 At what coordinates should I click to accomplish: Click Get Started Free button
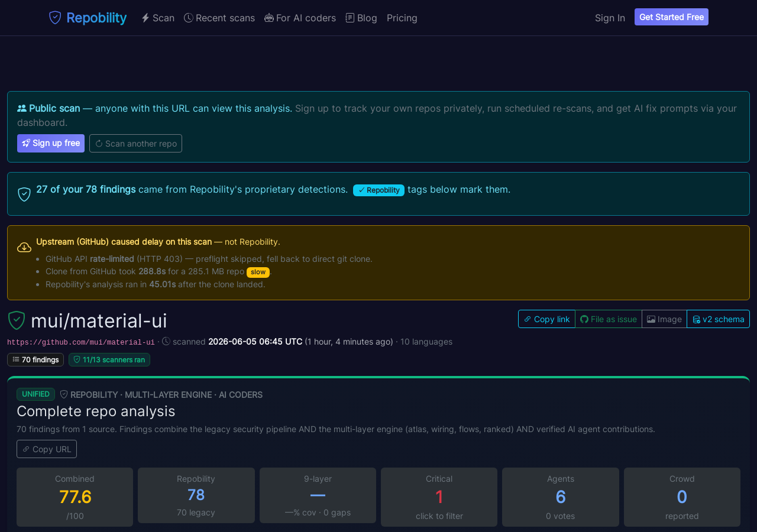(x=671, y=17)
